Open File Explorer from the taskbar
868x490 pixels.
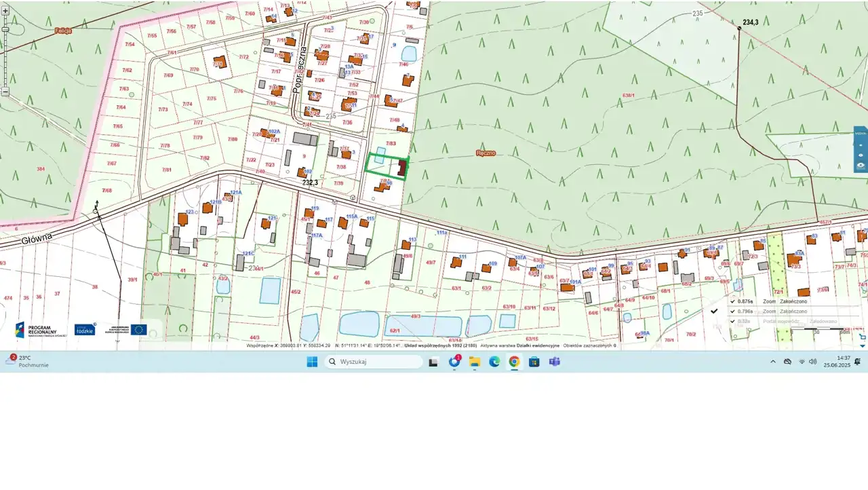coord(475,362)
